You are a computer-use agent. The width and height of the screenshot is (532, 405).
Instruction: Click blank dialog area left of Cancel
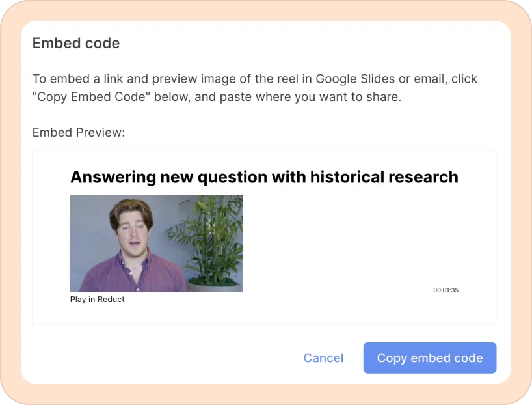pyautogui.click(x=163, y=358)
